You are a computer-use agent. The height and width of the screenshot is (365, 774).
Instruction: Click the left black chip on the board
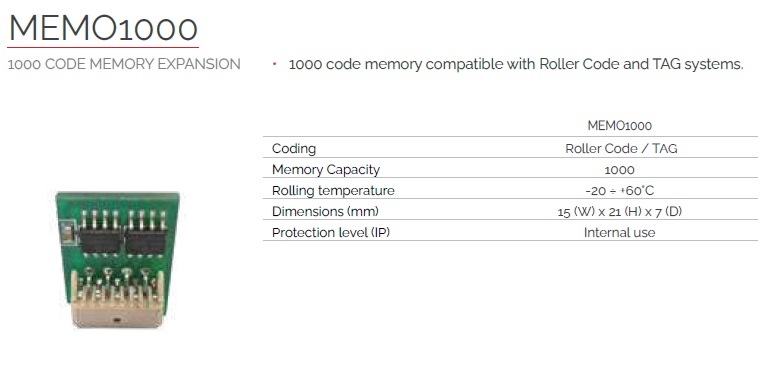[x=100, y=243]
